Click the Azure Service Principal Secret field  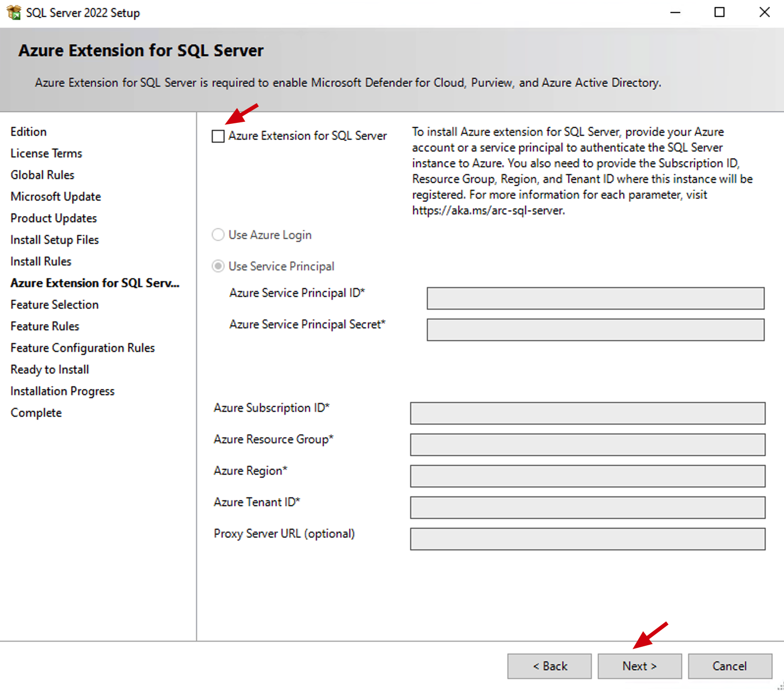point(595,330)
